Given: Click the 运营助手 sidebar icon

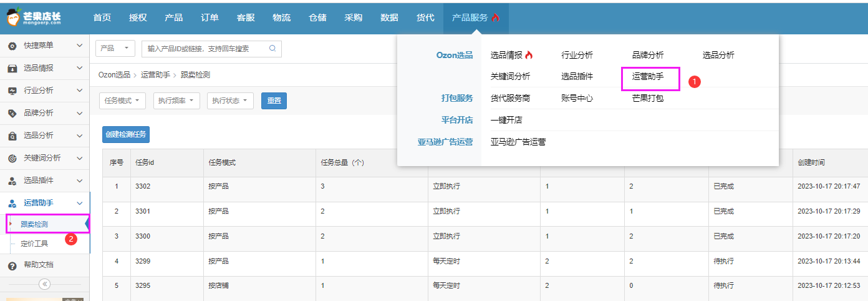Looking at the screenshot, I should tap(12, 203).
